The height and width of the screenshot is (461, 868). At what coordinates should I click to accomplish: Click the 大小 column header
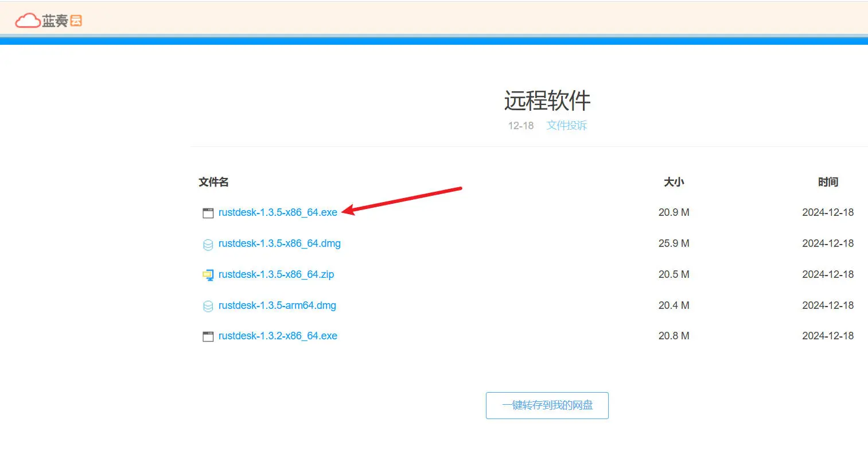(x=674, y=182)
